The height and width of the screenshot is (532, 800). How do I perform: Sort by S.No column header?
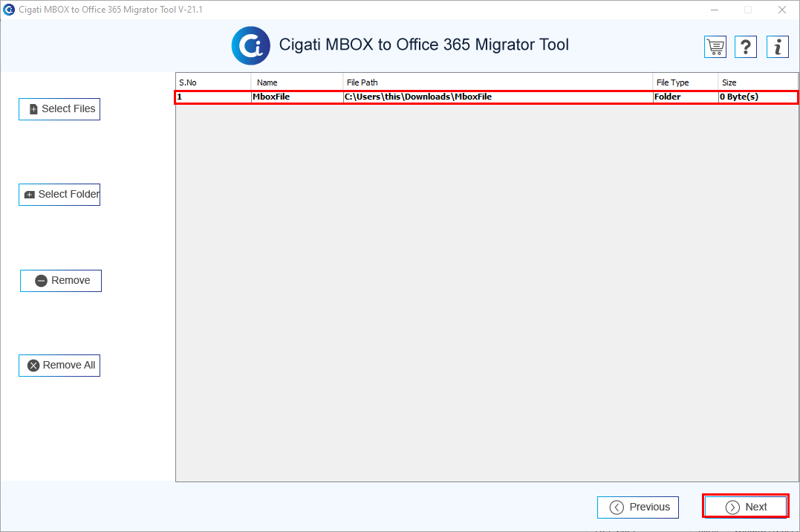[213, 82]
